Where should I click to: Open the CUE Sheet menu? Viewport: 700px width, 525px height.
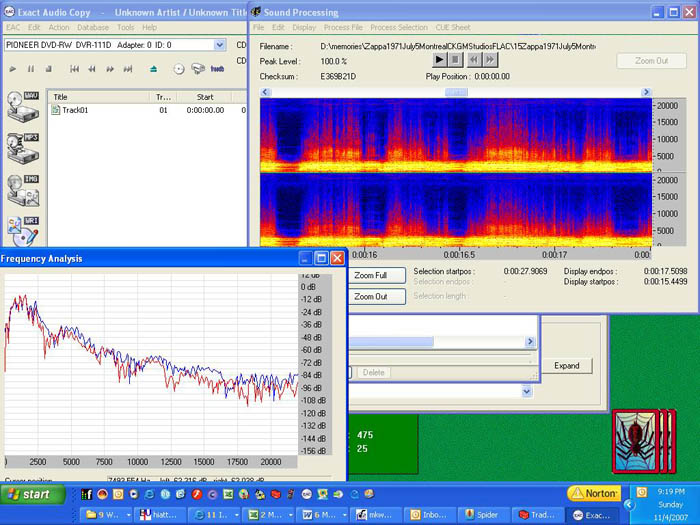[453, 27]
